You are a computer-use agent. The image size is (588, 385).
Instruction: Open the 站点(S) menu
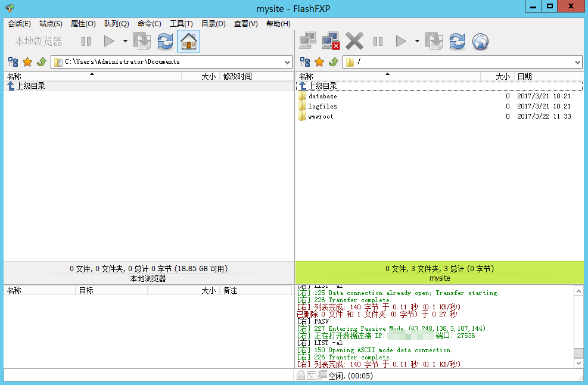click(x=51, y=24)
